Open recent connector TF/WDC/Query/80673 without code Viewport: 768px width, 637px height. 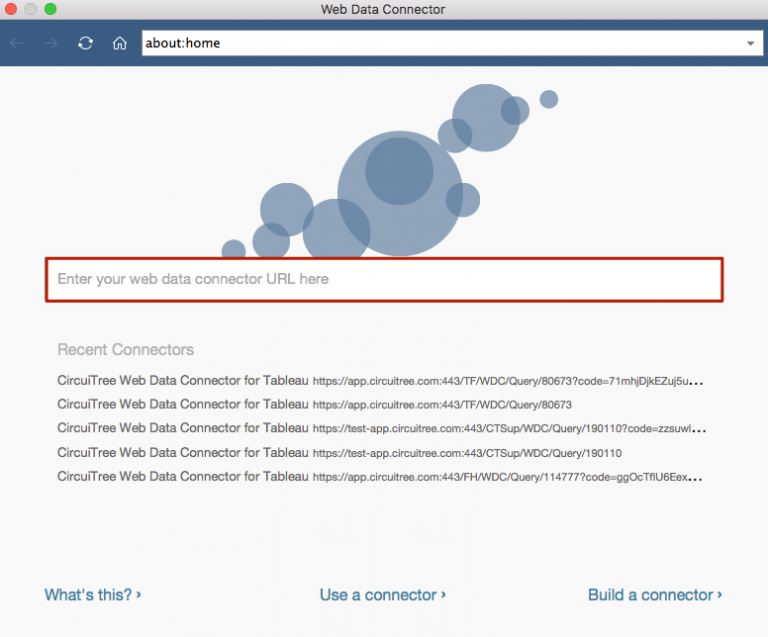[x=315, y=405]
